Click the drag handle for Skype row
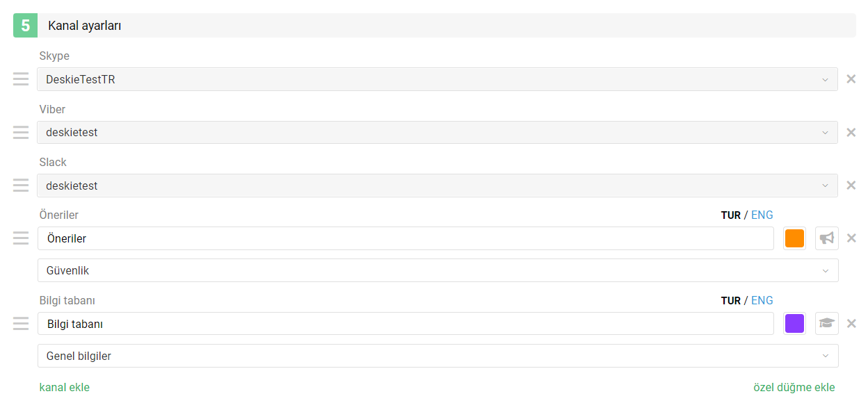The height and width of the screenshot is (403, 868). point(21,79)
